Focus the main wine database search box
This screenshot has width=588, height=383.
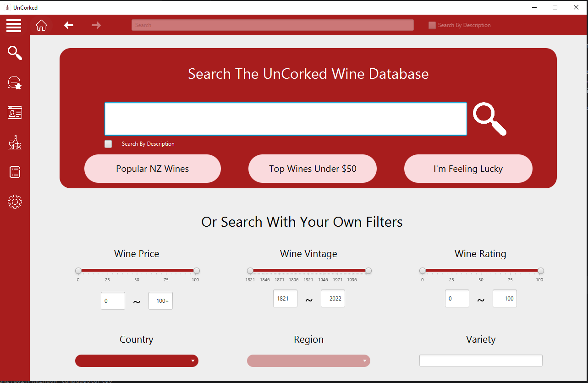click(x=286, y=119)
